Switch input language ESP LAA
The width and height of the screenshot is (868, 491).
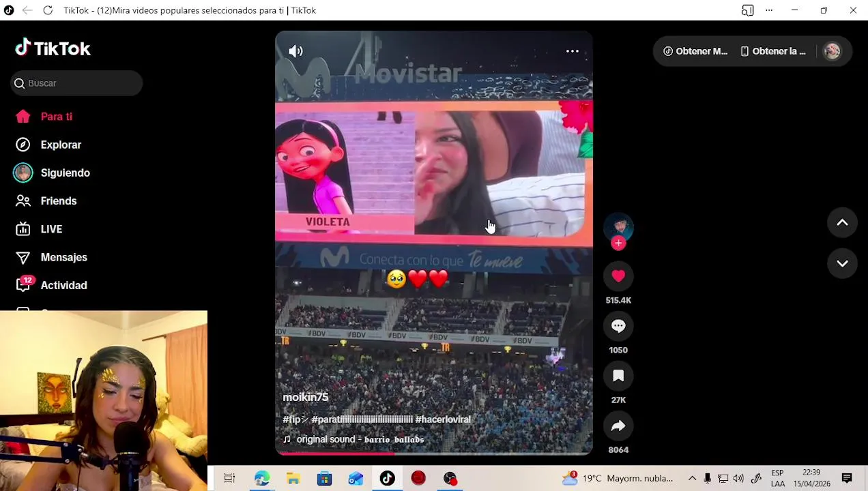coord(777,478)
